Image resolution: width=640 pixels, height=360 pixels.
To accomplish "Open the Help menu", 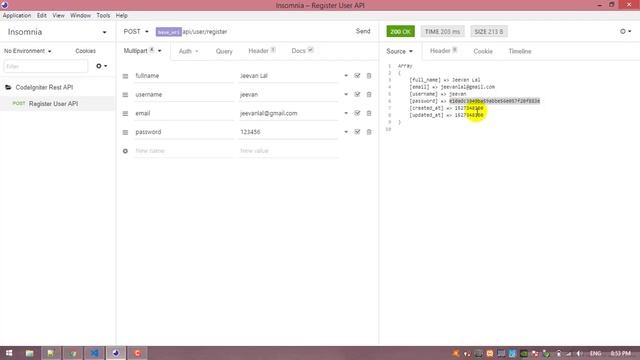I will 122,16.
